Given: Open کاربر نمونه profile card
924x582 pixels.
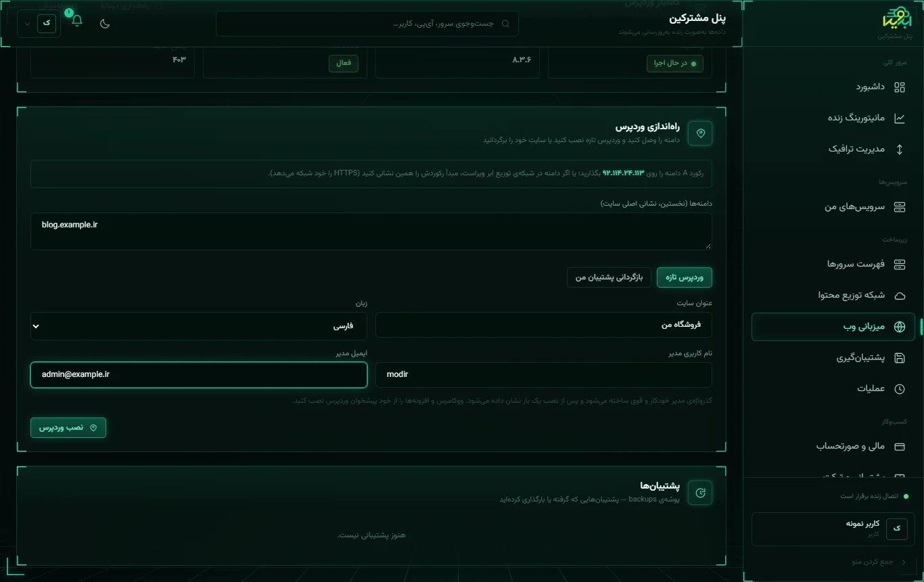Looking at the screenshot, I should pyautogui.click(x=833, y=529).
